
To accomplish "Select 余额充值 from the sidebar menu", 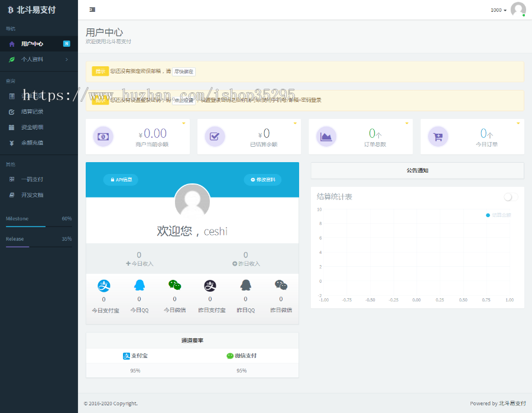I will point(32,143).
